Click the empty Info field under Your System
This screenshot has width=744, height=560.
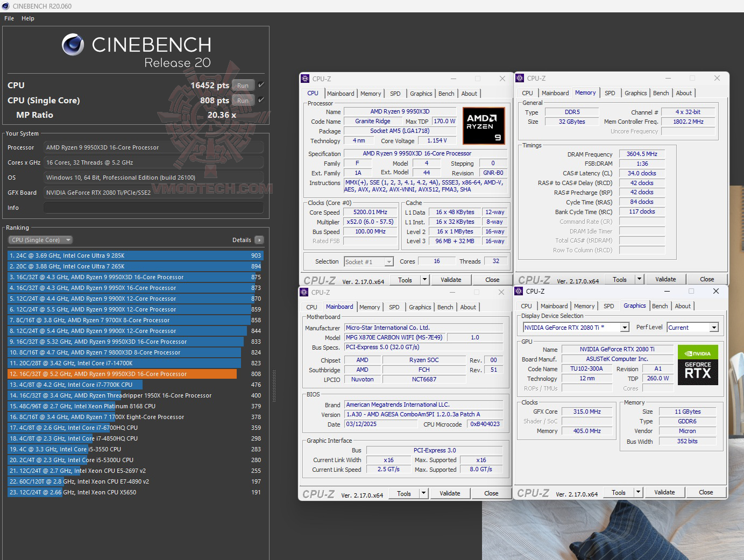point(153,208)
